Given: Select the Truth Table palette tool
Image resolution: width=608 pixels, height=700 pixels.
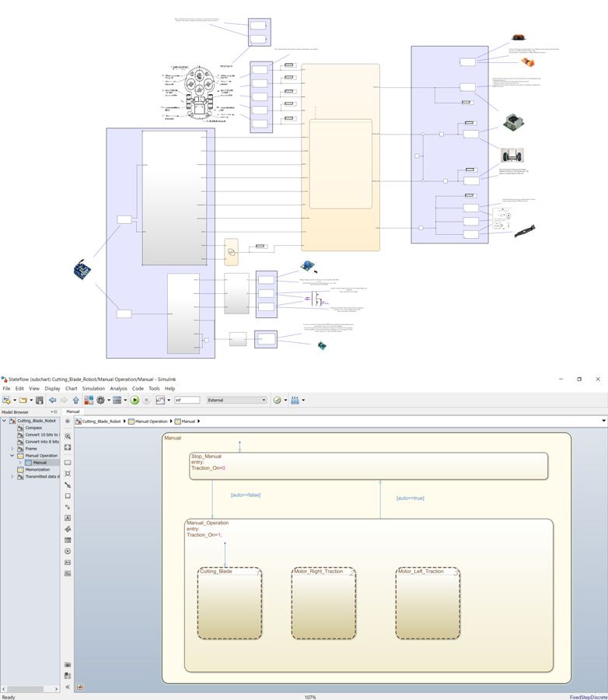Looking at the screenshot, I should [68, 541].
